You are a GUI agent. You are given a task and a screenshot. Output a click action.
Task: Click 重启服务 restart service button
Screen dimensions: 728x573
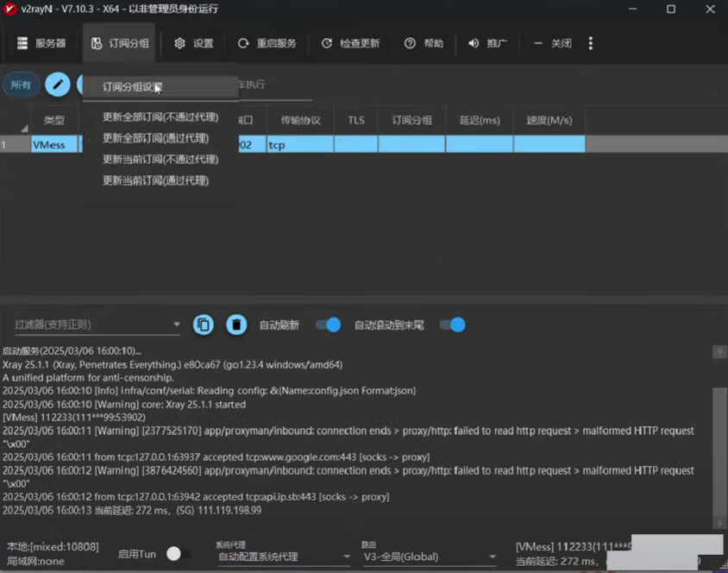click(267, 43)
